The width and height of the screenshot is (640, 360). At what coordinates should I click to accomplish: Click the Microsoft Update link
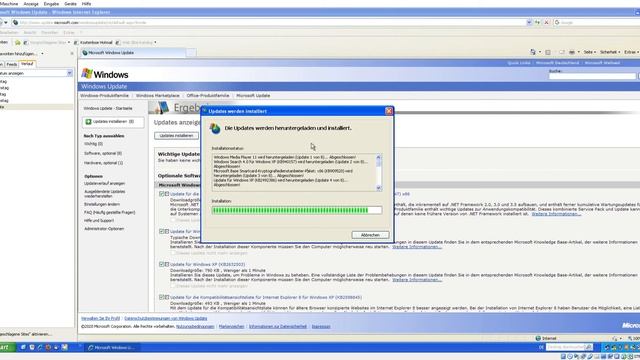click(x=253, y=96)
